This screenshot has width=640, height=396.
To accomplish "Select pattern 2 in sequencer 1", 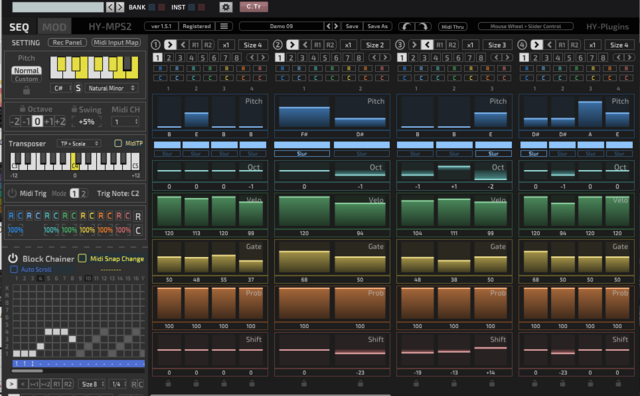I will point(169,58).
